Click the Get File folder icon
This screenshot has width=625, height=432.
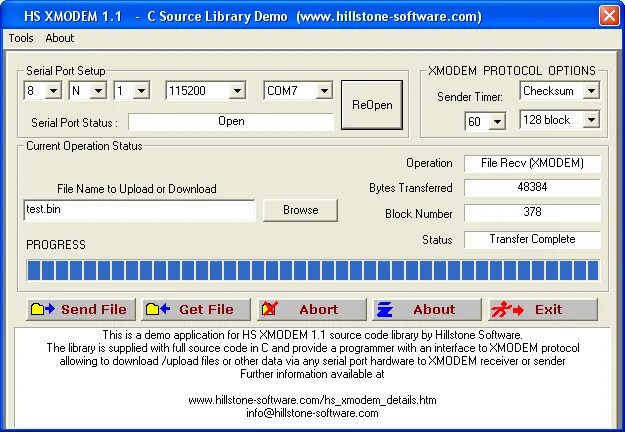[x=158, y=309]
